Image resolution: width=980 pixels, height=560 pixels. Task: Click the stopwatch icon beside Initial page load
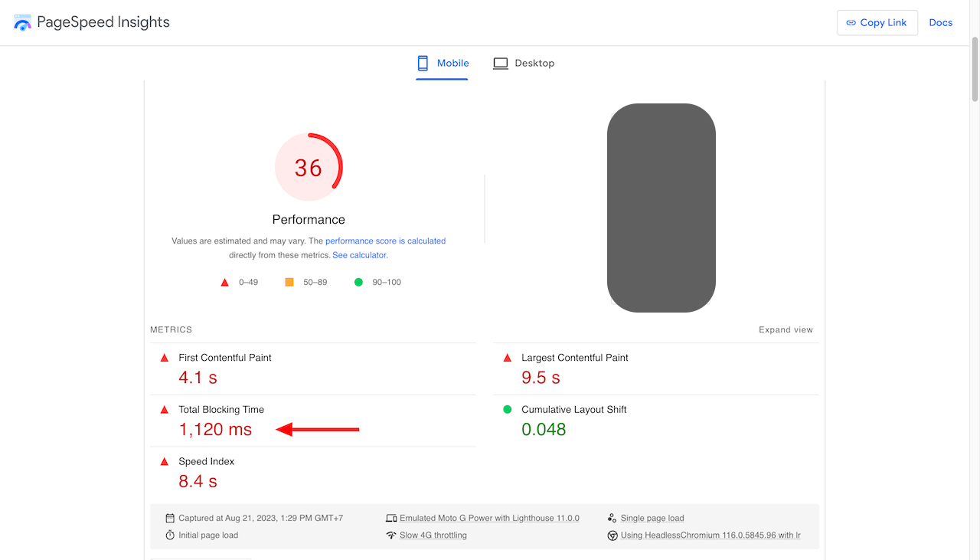170,535
